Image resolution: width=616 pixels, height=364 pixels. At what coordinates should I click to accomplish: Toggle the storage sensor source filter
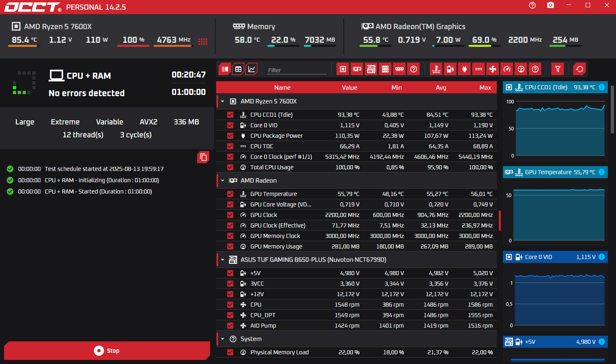pos(385,69)
